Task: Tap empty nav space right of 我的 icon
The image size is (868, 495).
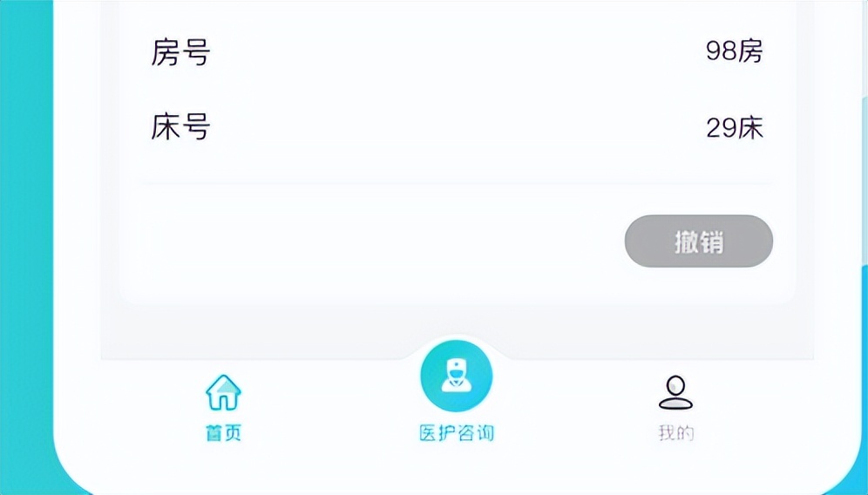Action: click(x=767, y=410)
